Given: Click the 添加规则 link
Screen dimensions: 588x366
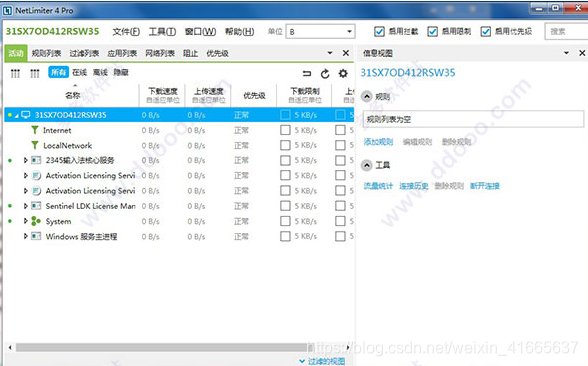Looking at the screenshot, I should click(378, 142).
